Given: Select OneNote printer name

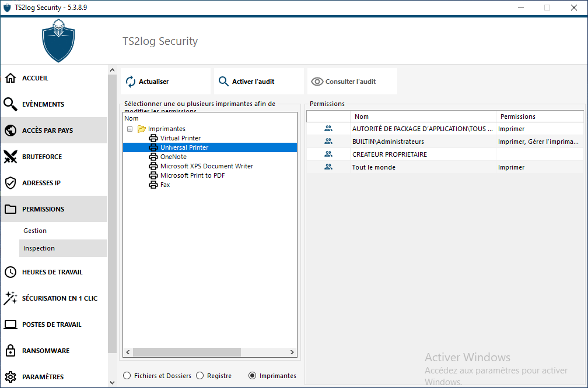Looking at the screenshot, I should point(173,157).
